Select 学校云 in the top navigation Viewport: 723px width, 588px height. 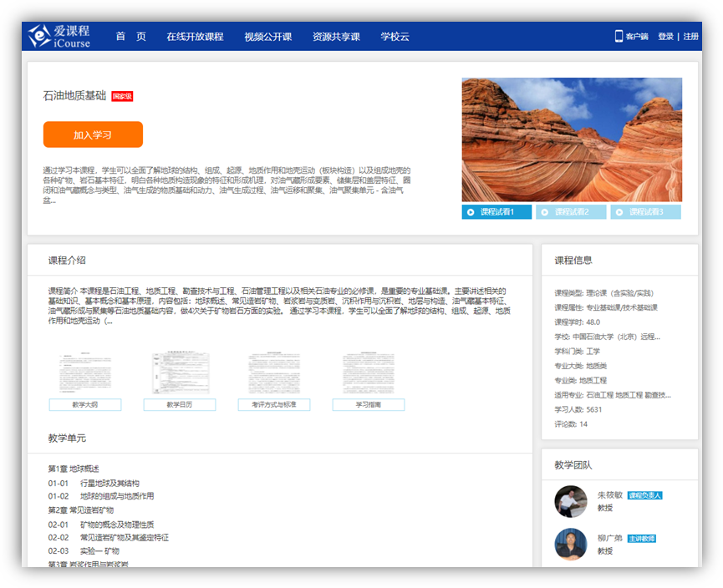[x=395, y=37]
